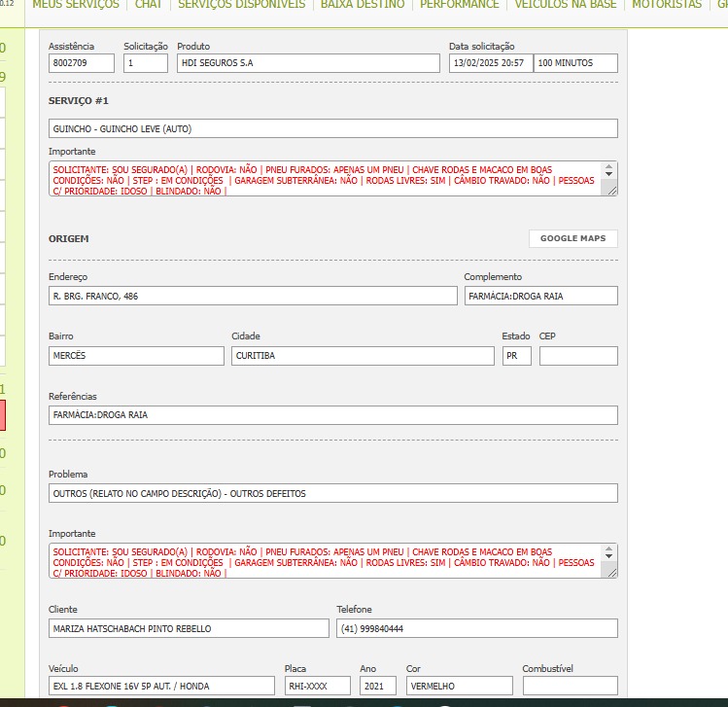728x707 pixels.
Task: Click the Veículo field HONDA
Action: pyautogui.click(x=161, y=687)
